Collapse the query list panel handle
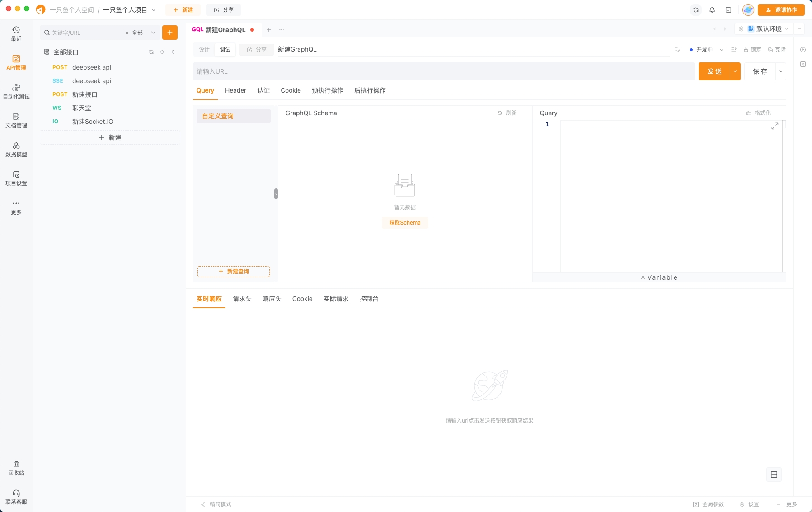Screen dimensions: 812x512 [x=276, y=194]
